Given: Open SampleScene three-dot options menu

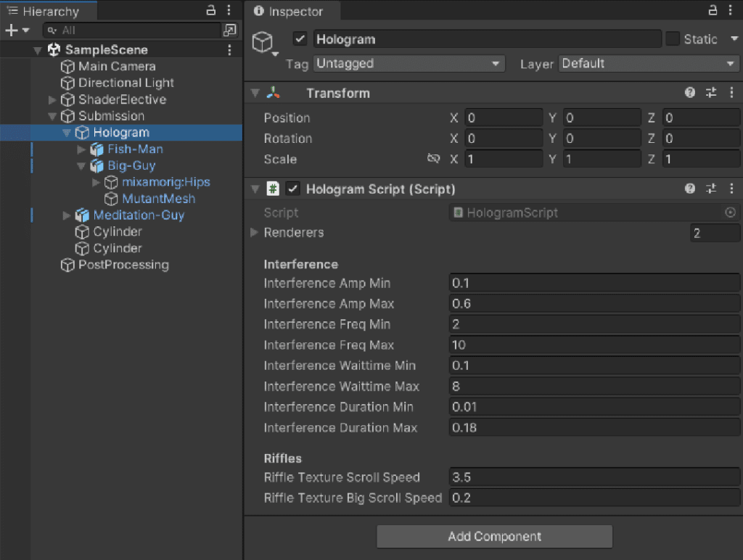Looking at the screenshot, I should click(x=230, y=50).
